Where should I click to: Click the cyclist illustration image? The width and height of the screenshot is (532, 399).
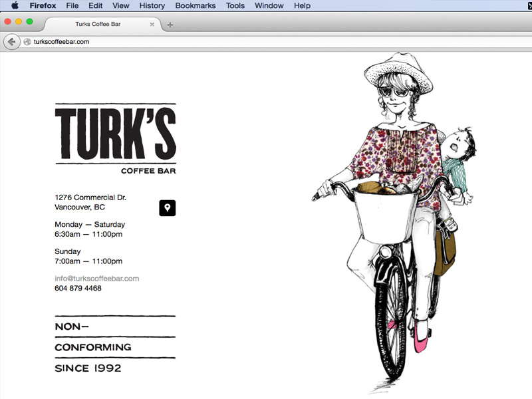(x=395, y=222)
